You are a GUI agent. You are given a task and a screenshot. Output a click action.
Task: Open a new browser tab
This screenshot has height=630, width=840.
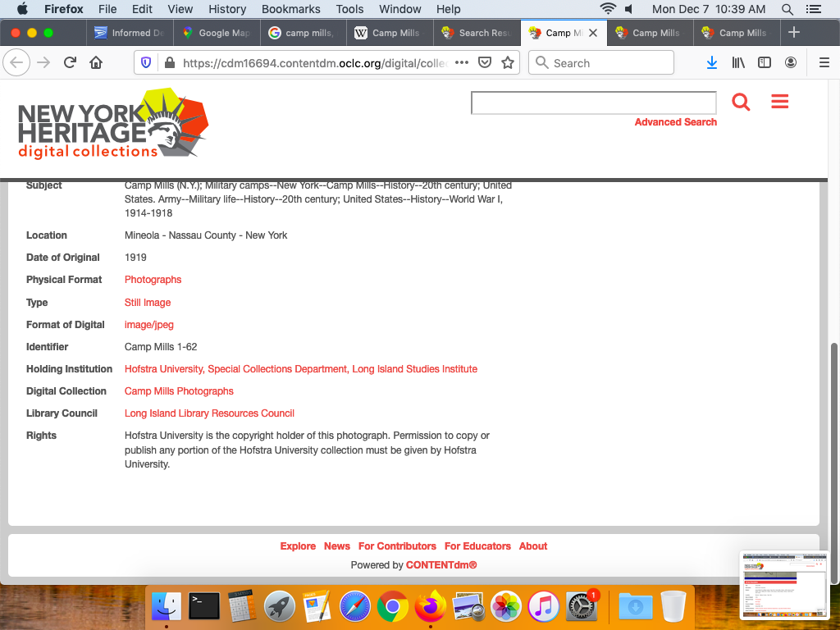coord(793,33)
